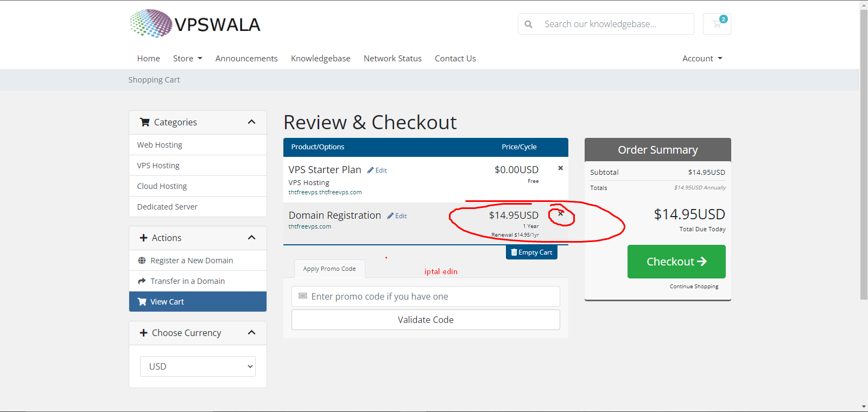The image size is (868, 412).
Task: Go to the Home menu item
Action: coord(148,59)
